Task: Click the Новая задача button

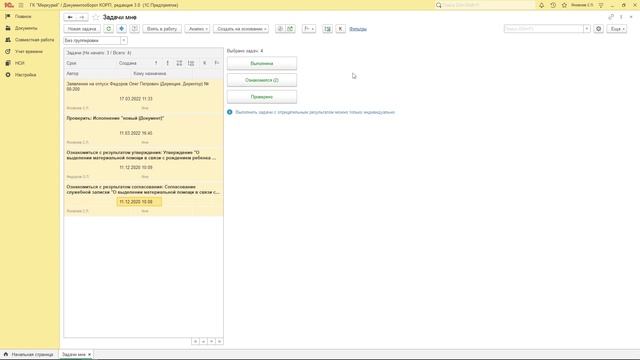Action: point(82,29)
